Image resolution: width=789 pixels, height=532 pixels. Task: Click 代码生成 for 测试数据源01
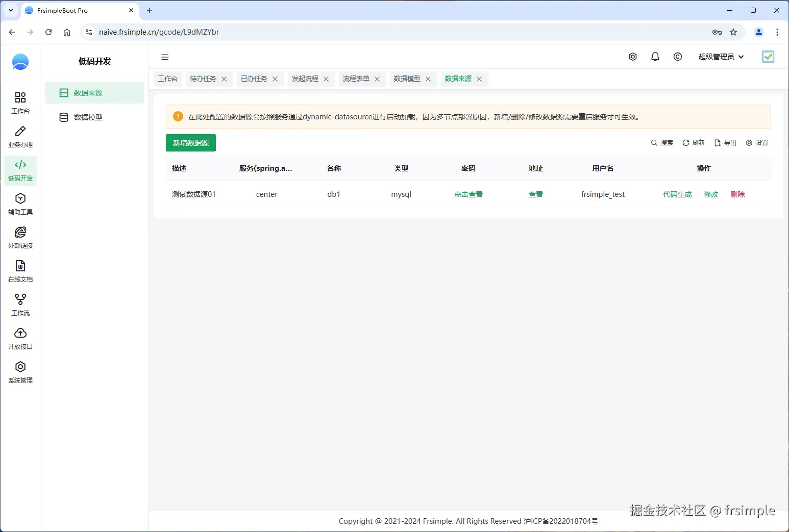pos(677,194)
